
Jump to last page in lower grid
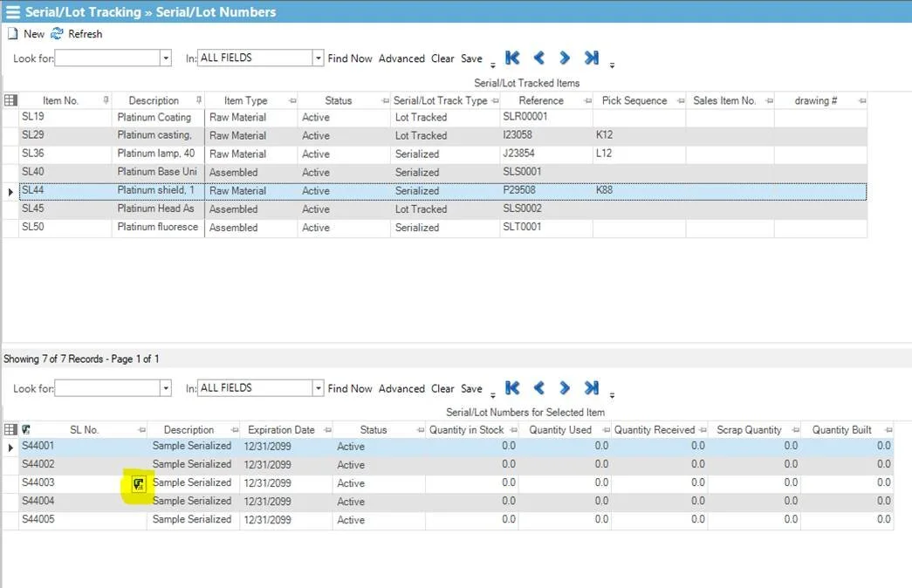(x=592, y=388)
